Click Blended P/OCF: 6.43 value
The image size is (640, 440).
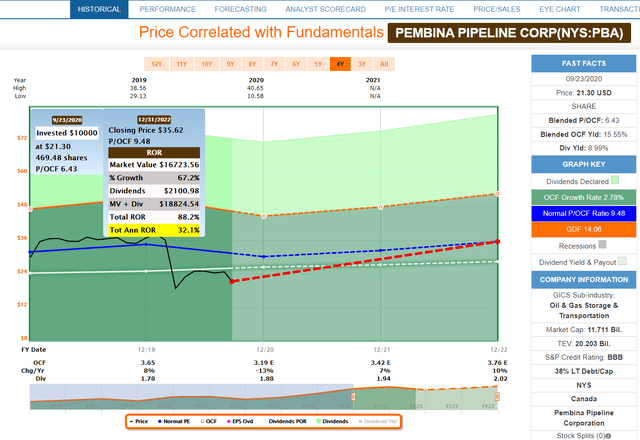pos(584,120)
